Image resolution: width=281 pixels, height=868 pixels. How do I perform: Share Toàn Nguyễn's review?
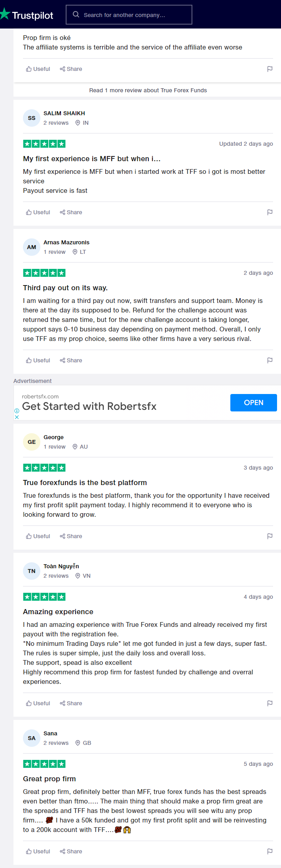71,703
